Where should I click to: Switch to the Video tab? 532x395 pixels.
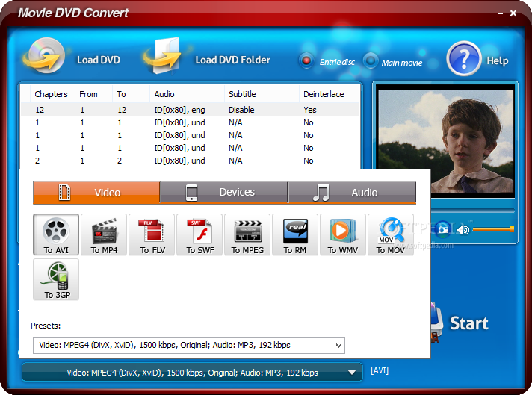[x=96, y=192]
